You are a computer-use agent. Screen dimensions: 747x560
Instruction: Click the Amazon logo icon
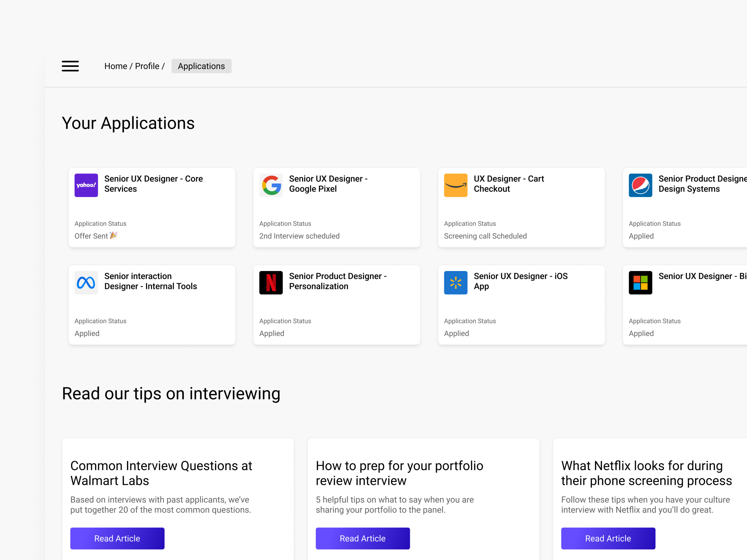coord(456,185)
